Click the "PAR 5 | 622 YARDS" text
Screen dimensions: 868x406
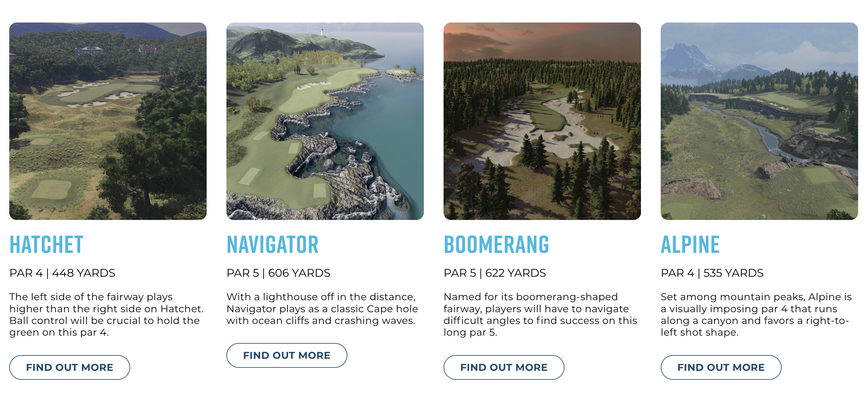(495, 273)
